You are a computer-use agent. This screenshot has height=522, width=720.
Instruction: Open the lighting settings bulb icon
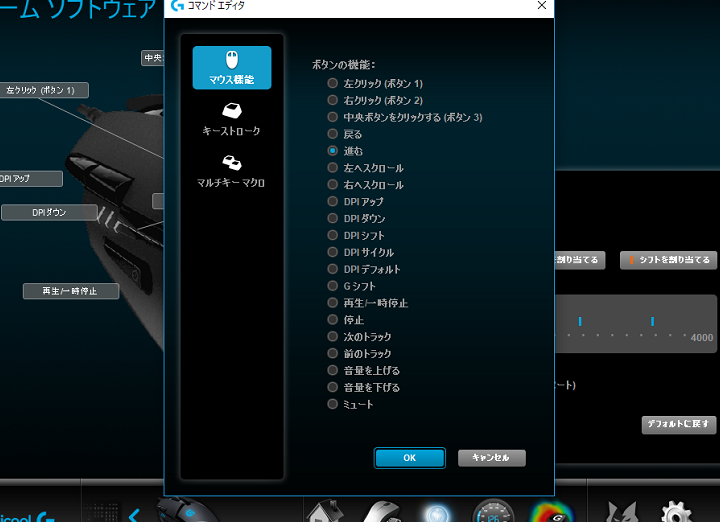[x=436, y=512]
